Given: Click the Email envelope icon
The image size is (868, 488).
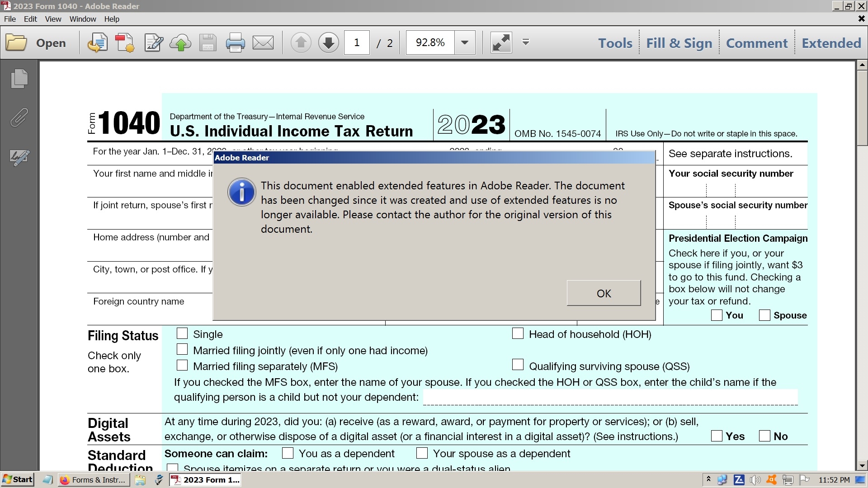Looking at the screenshot, I should (x=263, y=43).
